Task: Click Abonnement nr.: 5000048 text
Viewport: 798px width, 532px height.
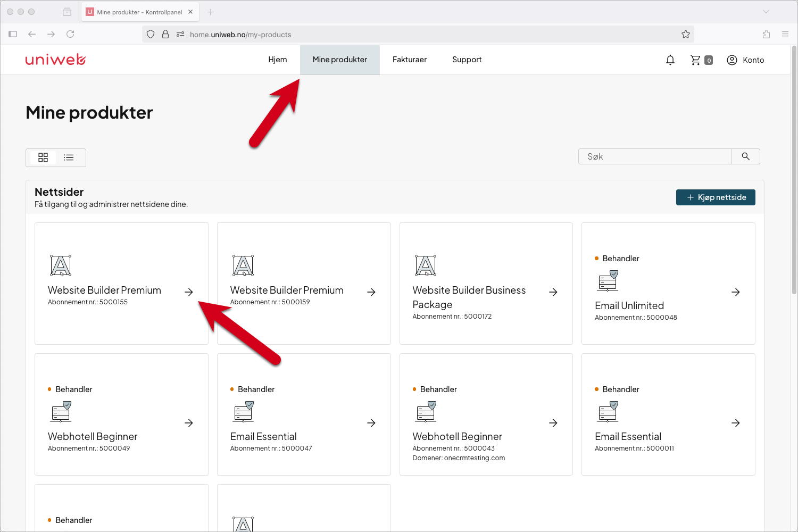Action: [636, 318]
